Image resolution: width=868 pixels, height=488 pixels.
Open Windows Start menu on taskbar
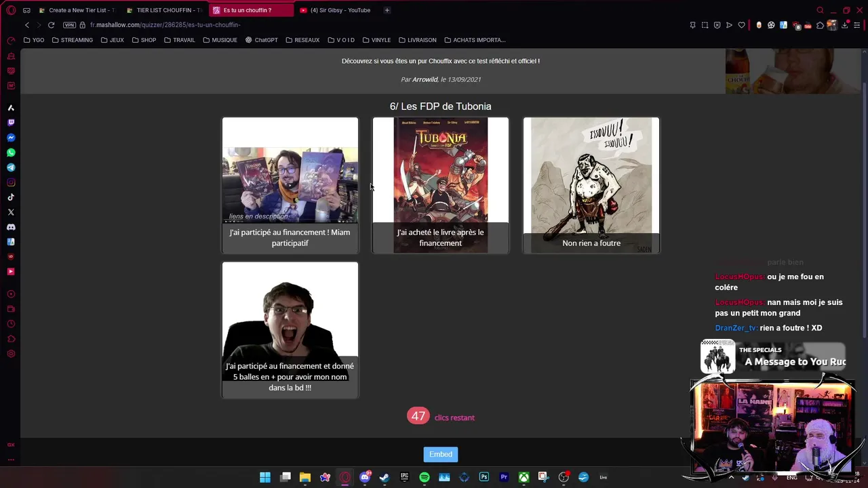(x=265, y=477)
